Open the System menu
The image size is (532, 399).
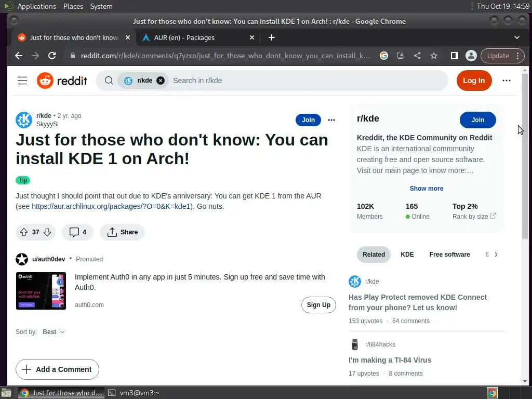point(101,6)
